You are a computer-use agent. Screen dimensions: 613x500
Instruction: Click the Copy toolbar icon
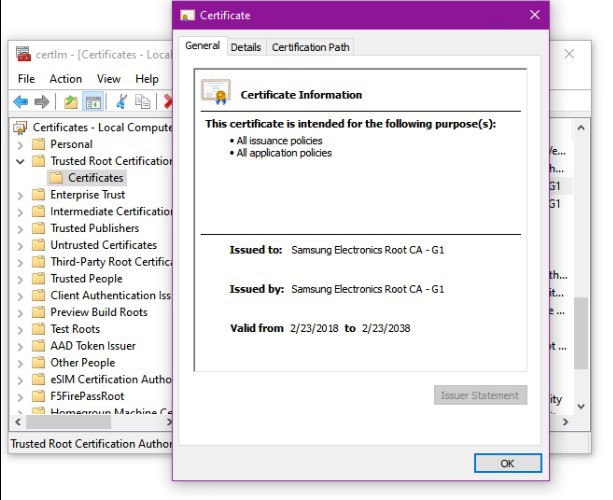(x=142, y=102)
